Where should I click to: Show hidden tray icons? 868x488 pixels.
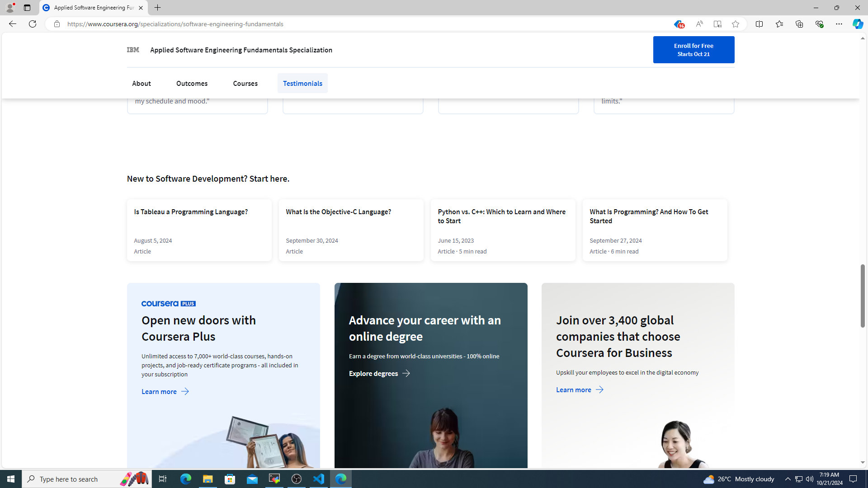pos(788,479)
